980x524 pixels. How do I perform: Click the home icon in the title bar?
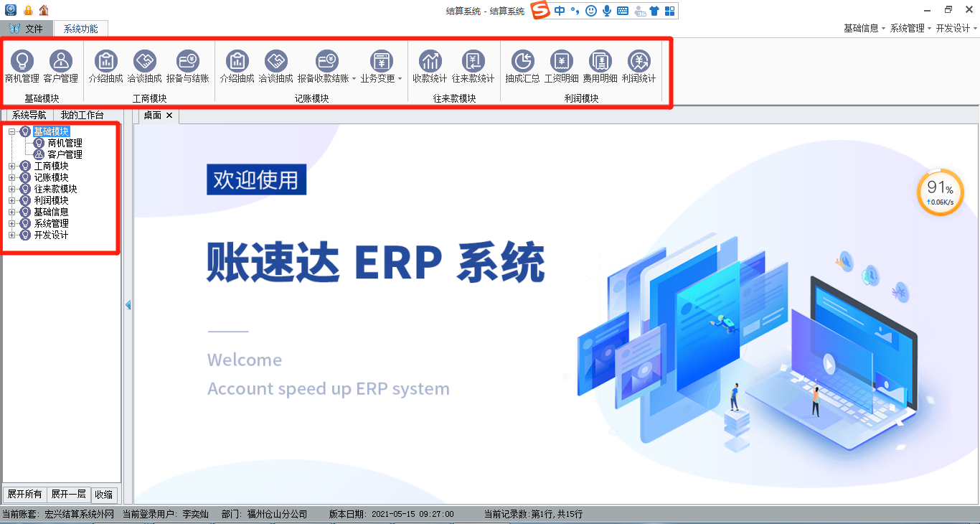[x=44, y=10]
